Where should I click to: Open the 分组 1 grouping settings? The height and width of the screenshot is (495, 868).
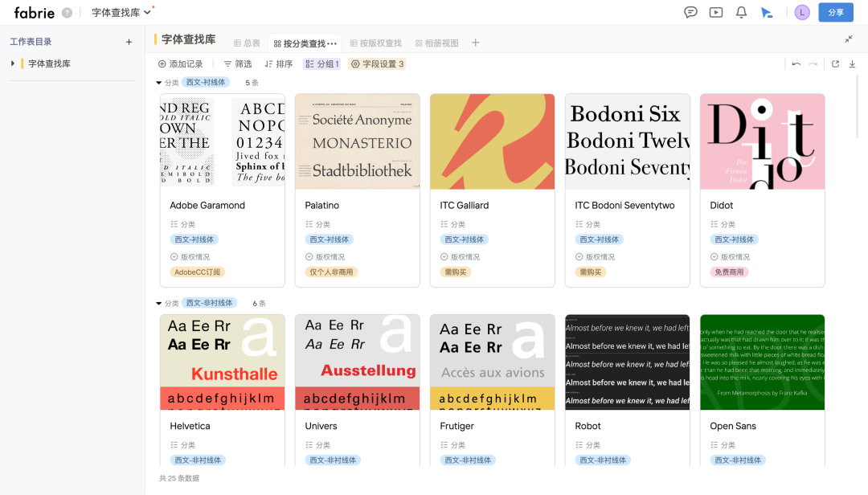point(321,64)
